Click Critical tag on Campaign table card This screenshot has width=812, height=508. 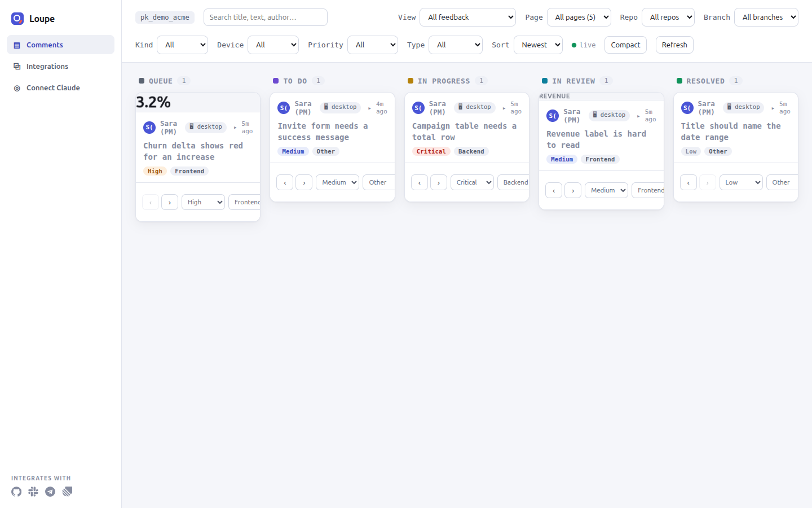point(431,151)
